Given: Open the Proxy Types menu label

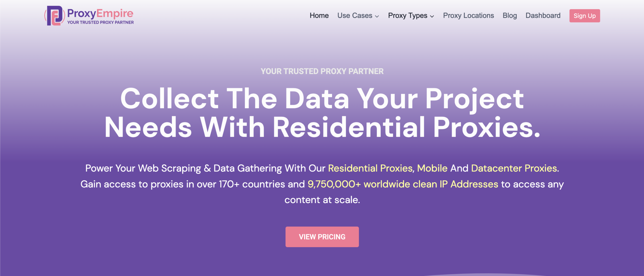Looking at the screenshot, I should point(408,16).
